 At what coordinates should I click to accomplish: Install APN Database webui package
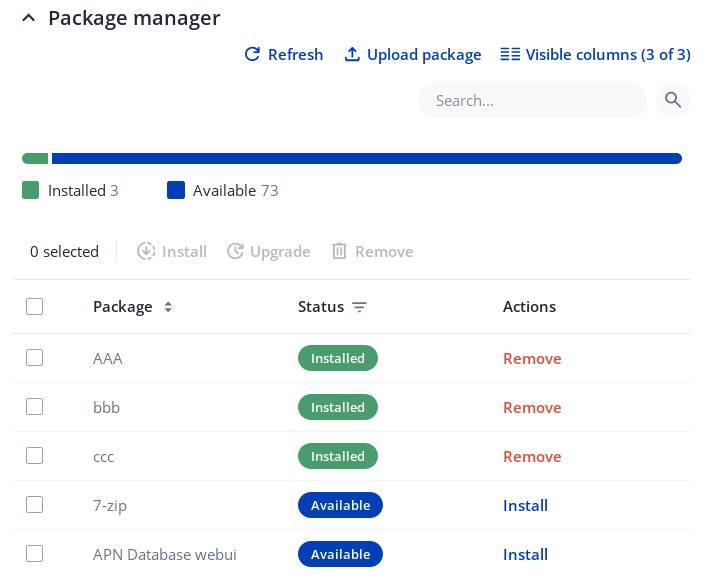[x=525, y=554]
